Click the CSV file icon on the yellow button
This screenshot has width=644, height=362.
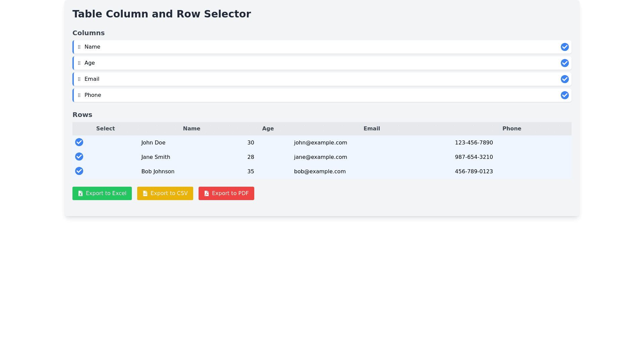click(x=145, y=193)
